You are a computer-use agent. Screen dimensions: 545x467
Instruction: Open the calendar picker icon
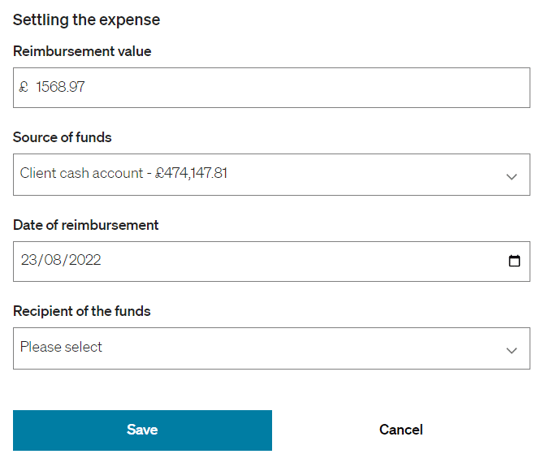click(514, 261)
